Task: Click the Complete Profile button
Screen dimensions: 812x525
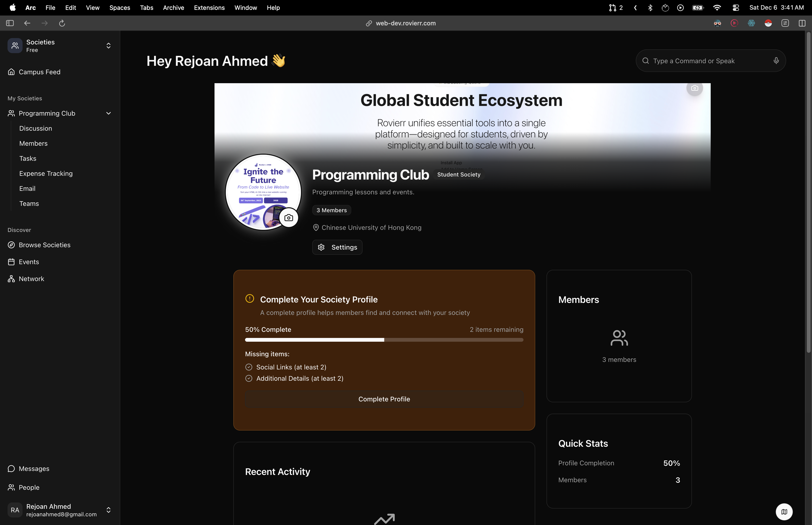Action: [x=384, y=399]
